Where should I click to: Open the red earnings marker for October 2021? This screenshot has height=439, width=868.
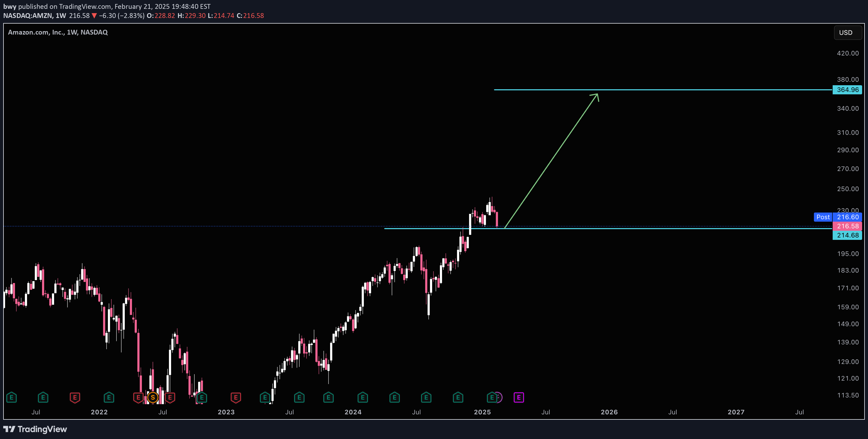click(x=75, y=397)
